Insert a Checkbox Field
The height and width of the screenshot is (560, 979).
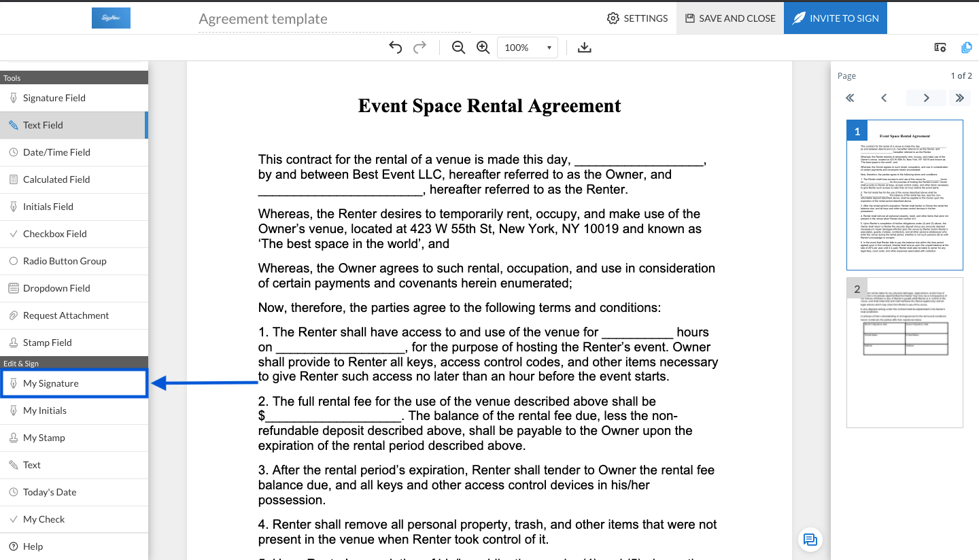tap(55, 233)
